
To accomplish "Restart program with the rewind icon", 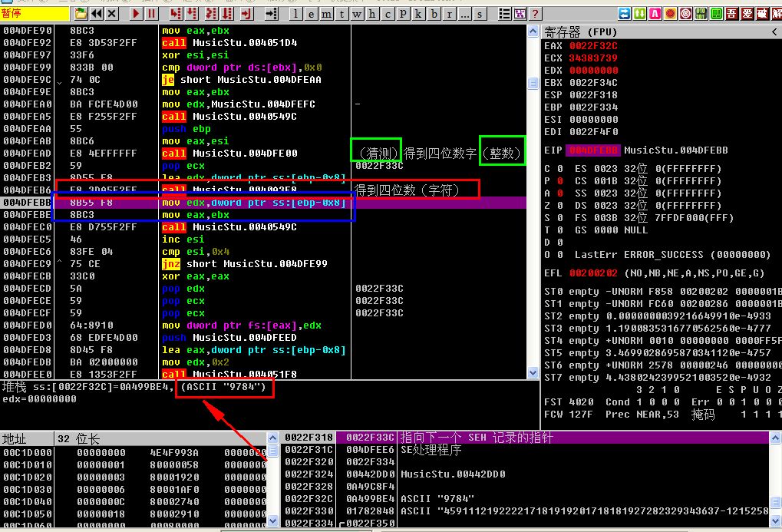I will (96, 14).
